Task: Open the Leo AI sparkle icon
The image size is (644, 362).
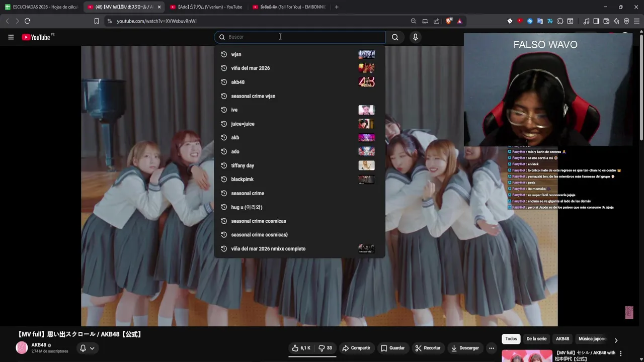Action: tap(616, 21)
